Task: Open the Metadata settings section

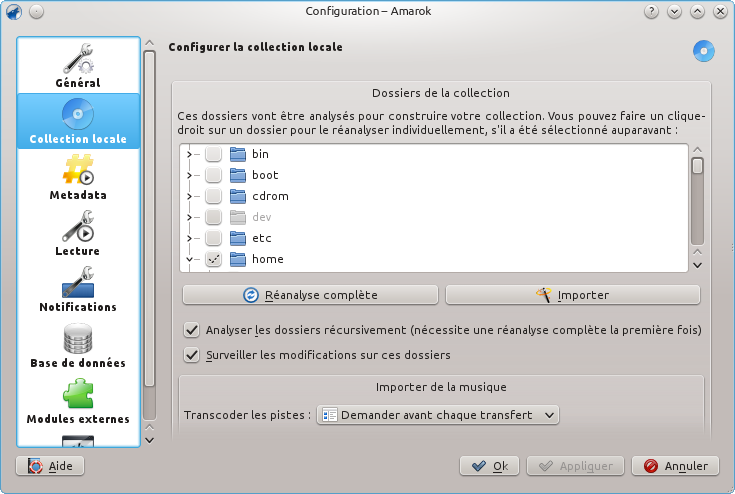Action: tap(78, 177)
